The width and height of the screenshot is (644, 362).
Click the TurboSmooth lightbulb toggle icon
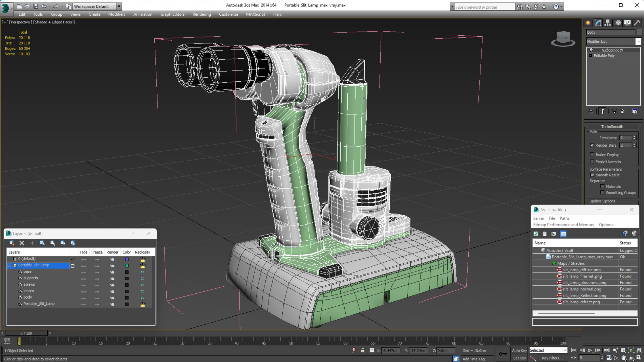(591, 50)
